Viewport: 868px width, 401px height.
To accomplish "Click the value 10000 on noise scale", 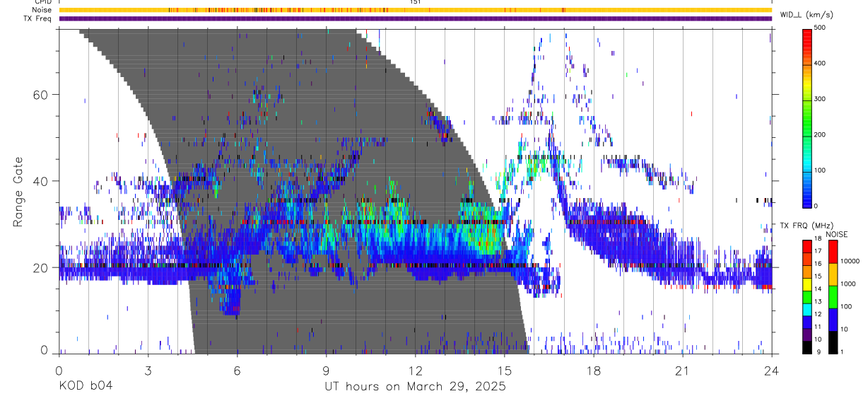I will pos(851,262).
